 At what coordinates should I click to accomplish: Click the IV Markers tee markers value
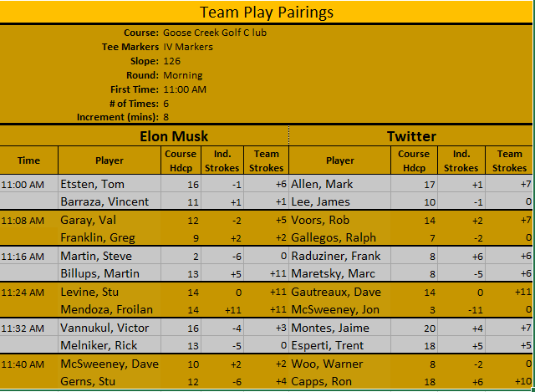pos(188,47)
